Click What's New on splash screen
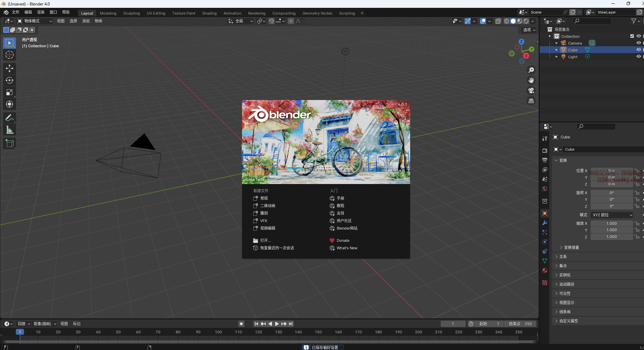The height and width of the screenshot is (350, 644). pos(347,248)
